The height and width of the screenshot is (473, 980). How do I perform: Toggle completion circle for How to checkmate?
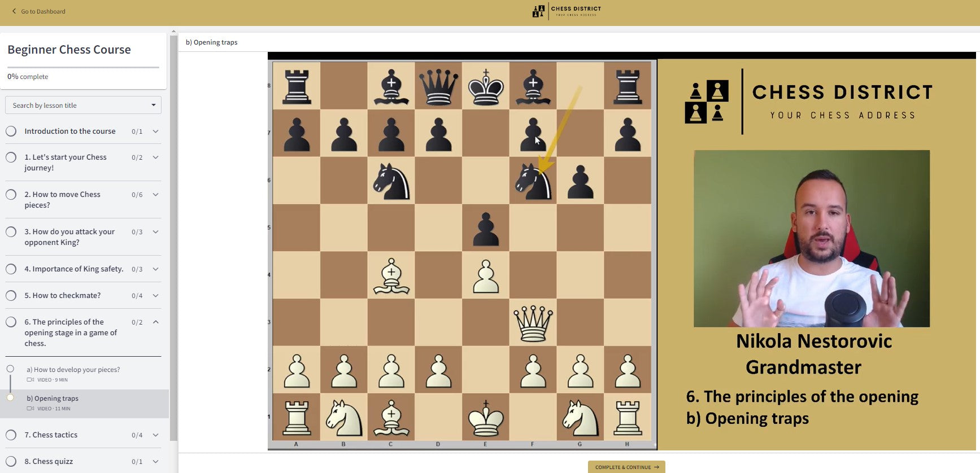[x=11, y=295]
